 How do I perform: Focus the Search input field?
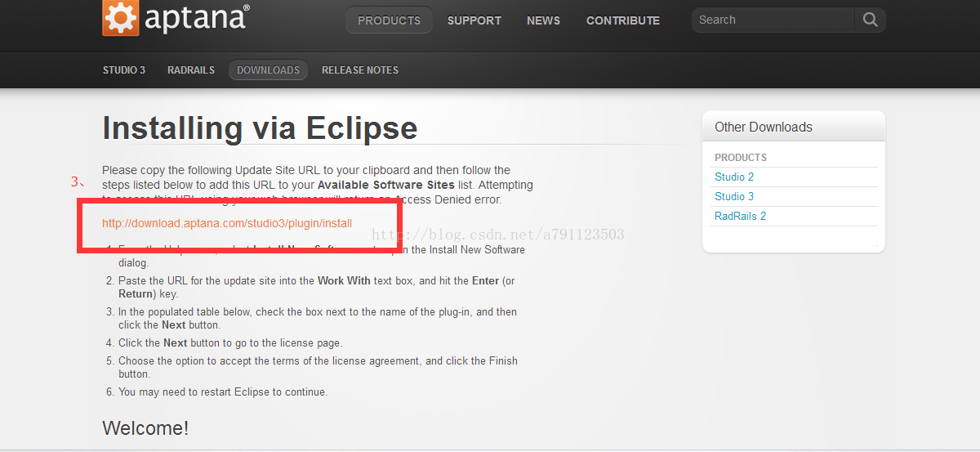coord(773,20)
